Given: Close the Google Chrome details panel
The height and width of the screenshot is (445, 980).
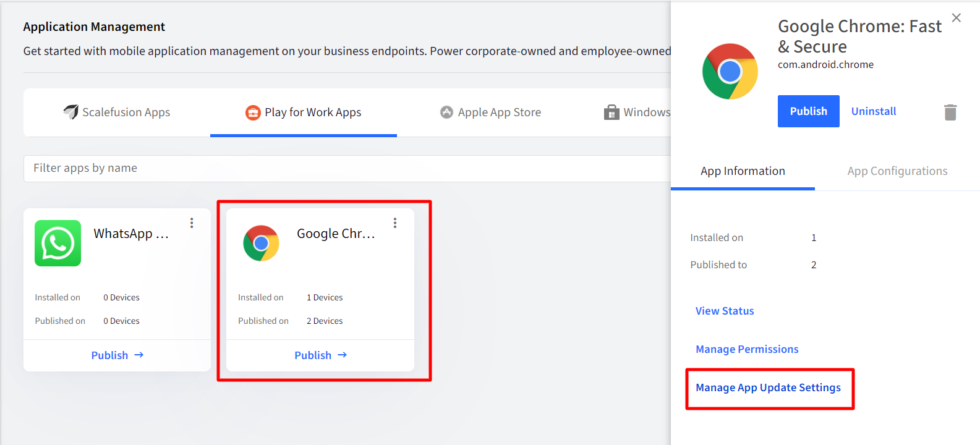Looking at the screenshot, I should (957, 18).
